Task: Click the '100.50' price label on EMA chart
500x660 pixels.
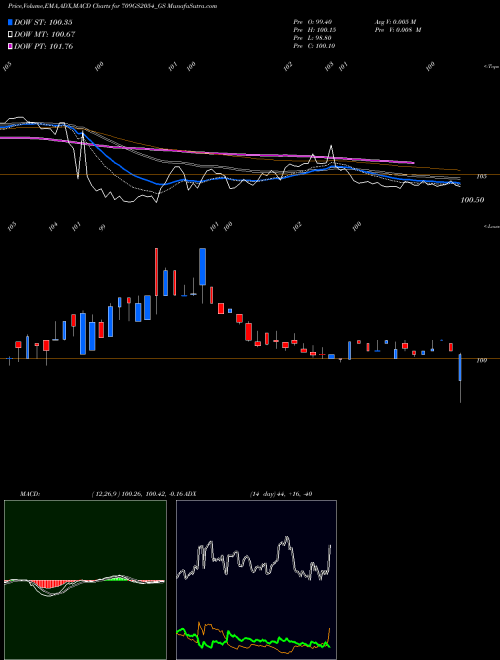Action: (472, 200)
